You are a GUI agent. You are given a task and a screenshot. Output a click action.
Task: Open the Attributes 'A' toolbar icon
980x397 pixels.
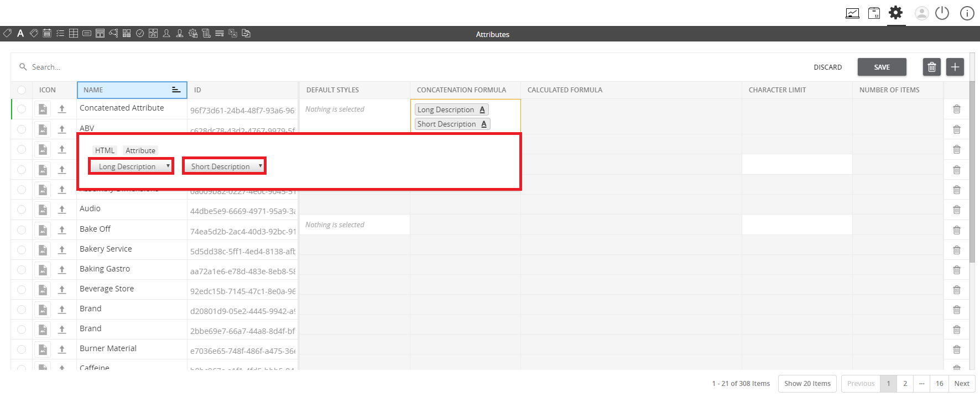tap(20, 33)
